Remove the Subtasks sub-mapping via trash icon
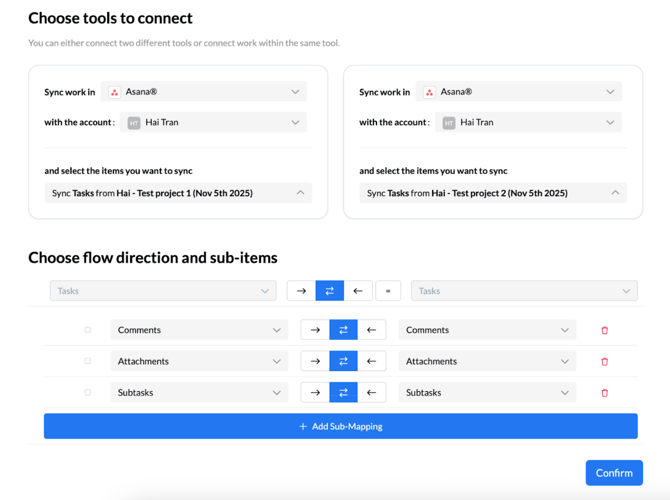 click(x=604, y=393)
